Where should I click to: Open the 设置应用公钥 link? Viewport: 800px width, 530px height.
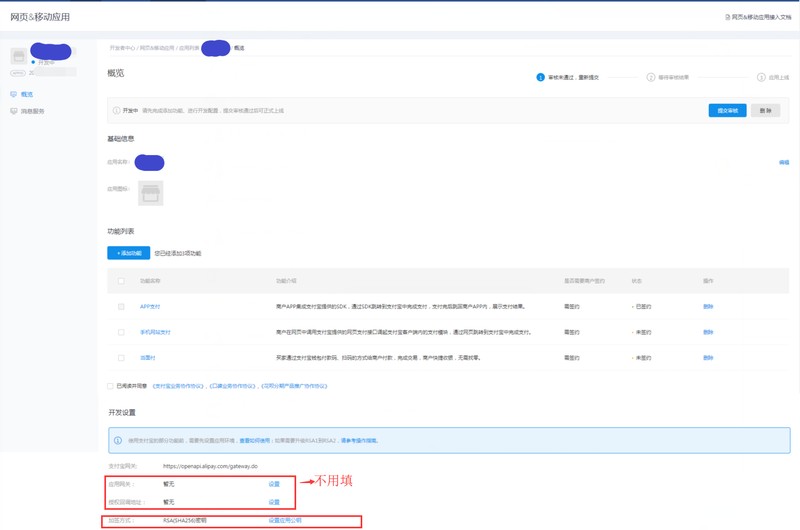point(285,520)
